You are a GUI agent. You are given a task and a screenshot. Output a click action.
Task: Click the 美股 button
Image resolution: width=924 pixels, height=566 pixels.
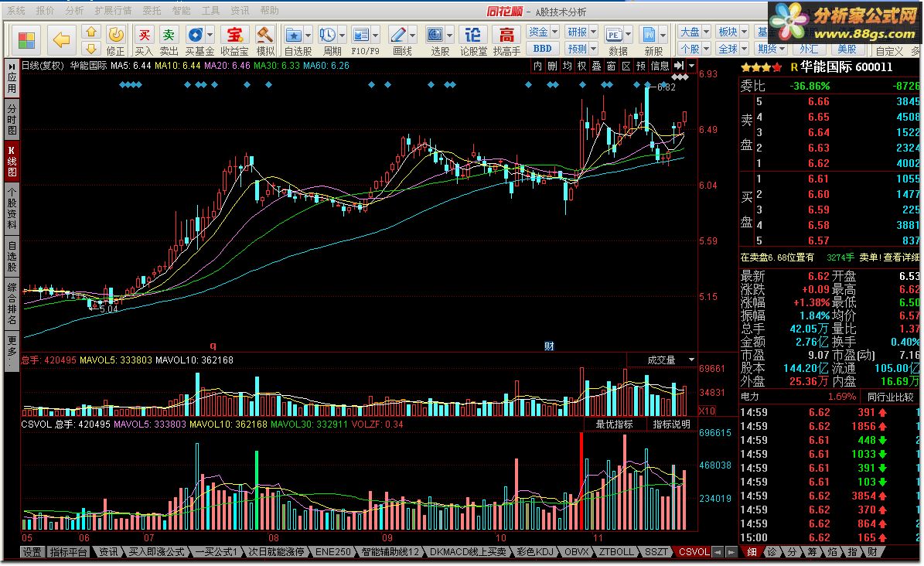click(x=847, y=49)
